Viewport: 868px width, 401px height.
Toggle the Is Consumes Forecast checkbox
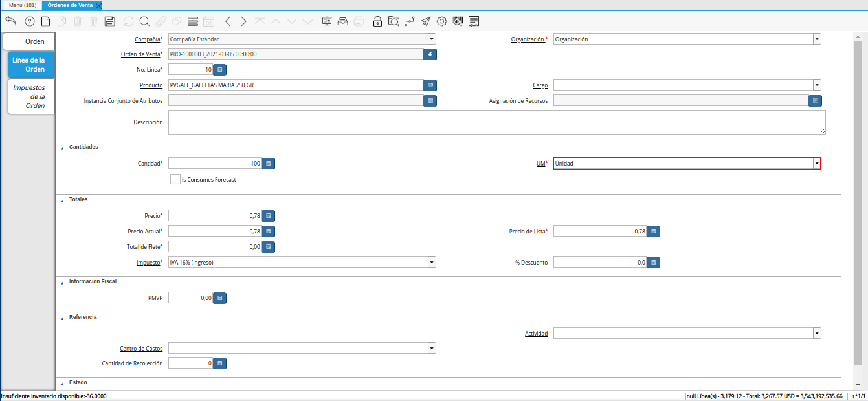(175, 179)
